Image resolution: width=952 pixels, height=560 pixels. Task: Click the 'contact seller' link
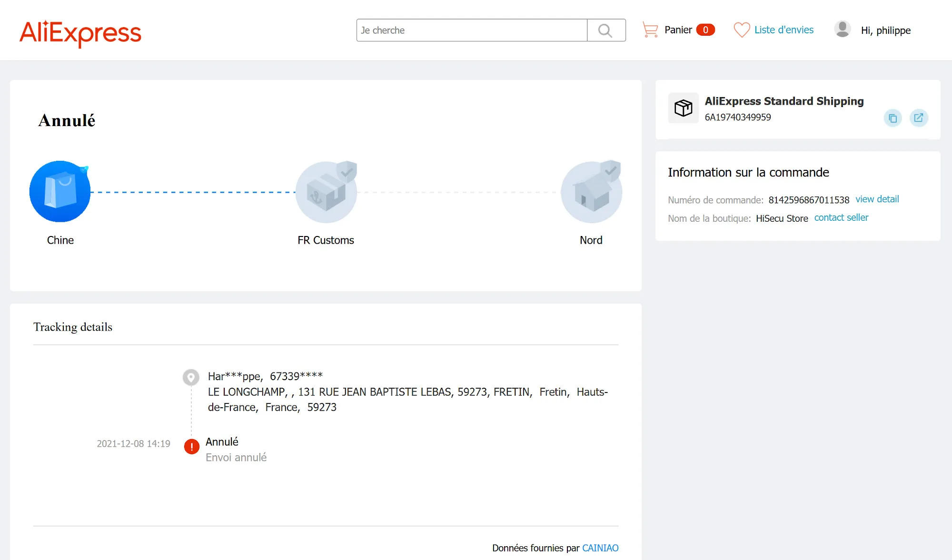(841, 217)
